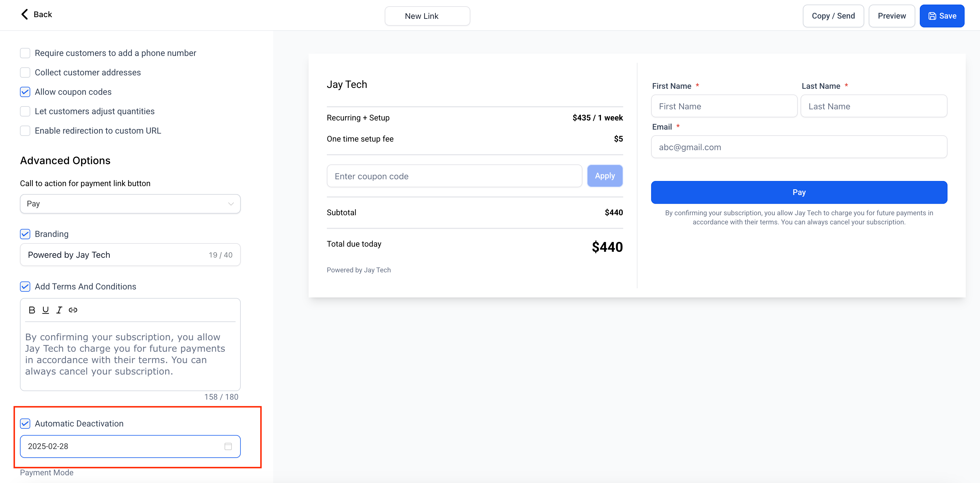Click the Email input field
This screenshot has height=483, width=980.
click(799, 147)
